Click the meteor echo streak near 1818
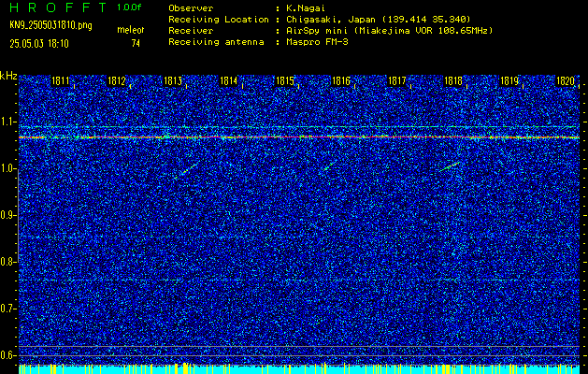Image resolution: width=588 pixels, height=374 pixels. [449, 167]
